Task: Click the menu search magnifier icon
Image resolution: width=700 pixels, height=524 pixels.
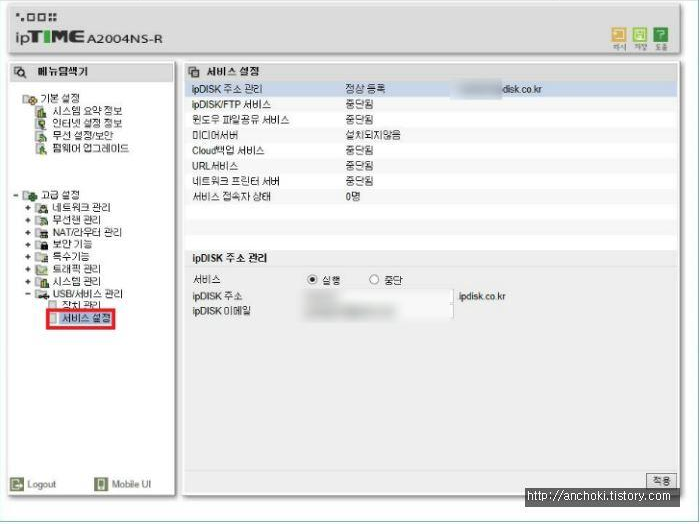Action: 20,72
